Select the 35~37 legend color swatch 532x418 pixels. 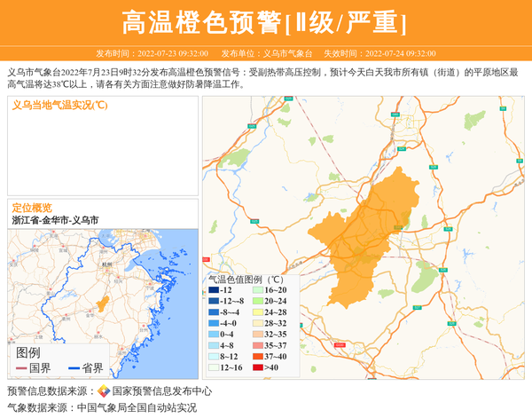[256, 345]
